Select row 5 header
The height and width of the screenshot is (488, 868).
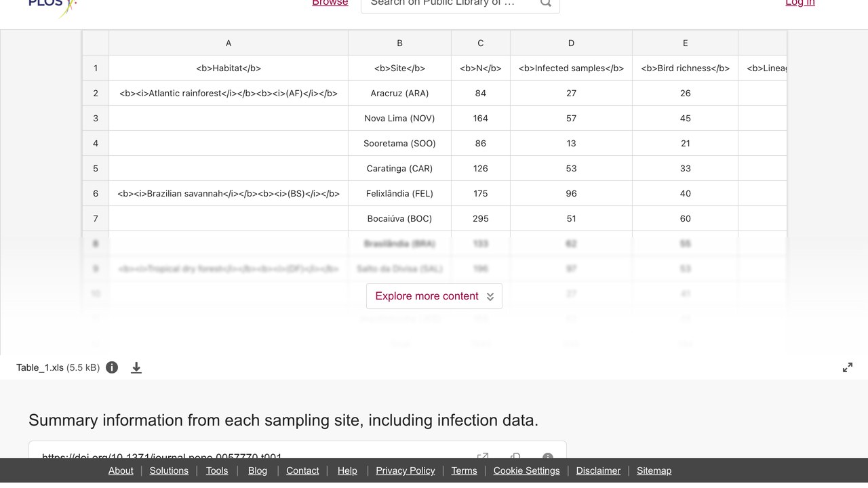click(96, 169)
